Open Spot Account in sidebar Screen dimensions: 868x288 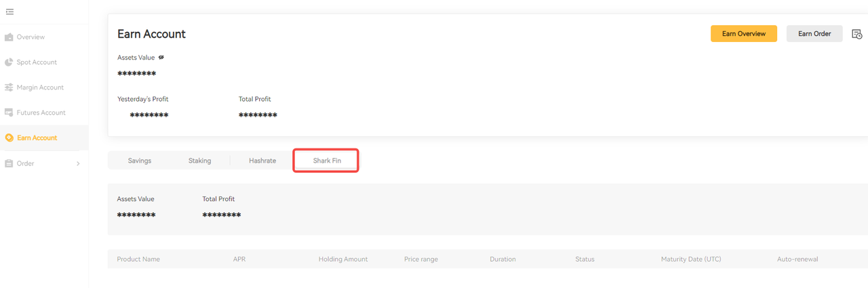click(37, 62)
